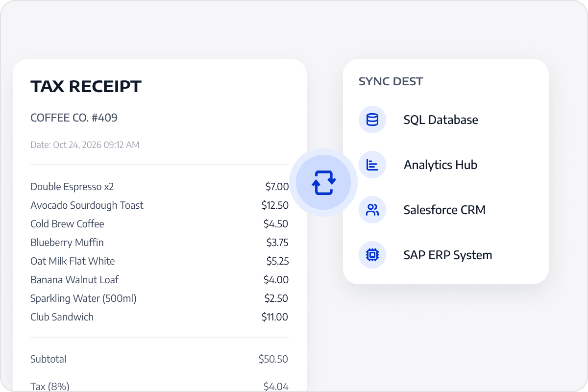Screen dimensions: 588x392
Task: Click the $12.50 price value
Action: click(x=275, y=205)
